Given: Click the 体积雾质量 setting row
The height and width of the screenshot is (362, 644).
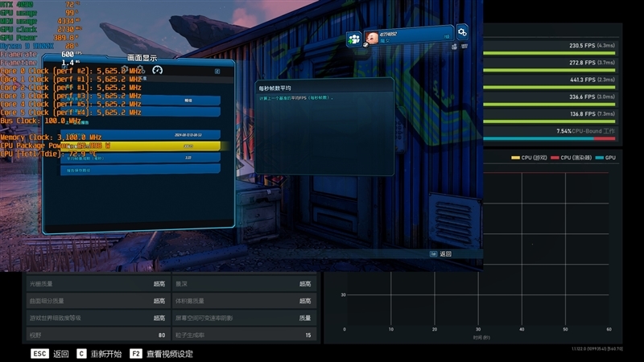Looking at the screenshot, I should point(244,301).
